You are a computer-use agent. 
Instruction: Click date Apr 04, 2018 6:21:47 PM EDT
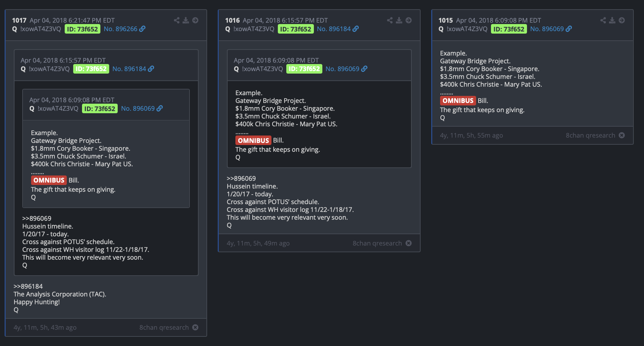tap(72, 20)
